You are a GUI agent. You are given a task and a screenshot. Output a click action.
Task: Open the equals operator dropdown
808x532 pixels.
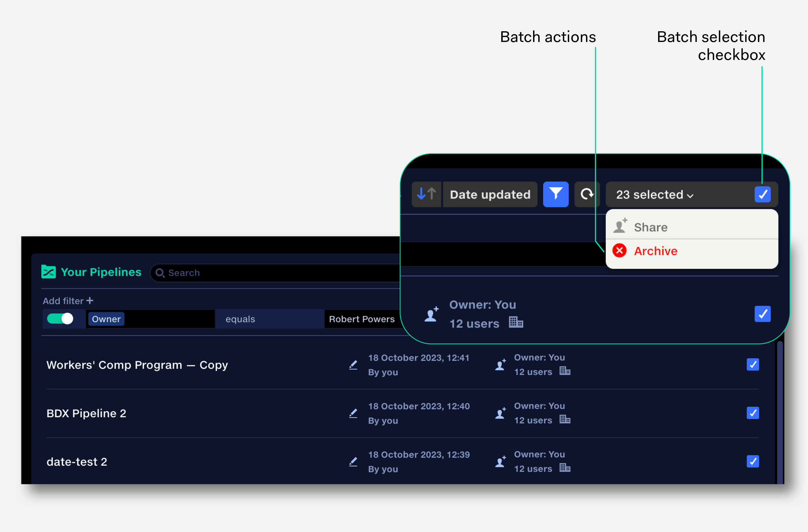pyautogui.click(x=269, y=319)
